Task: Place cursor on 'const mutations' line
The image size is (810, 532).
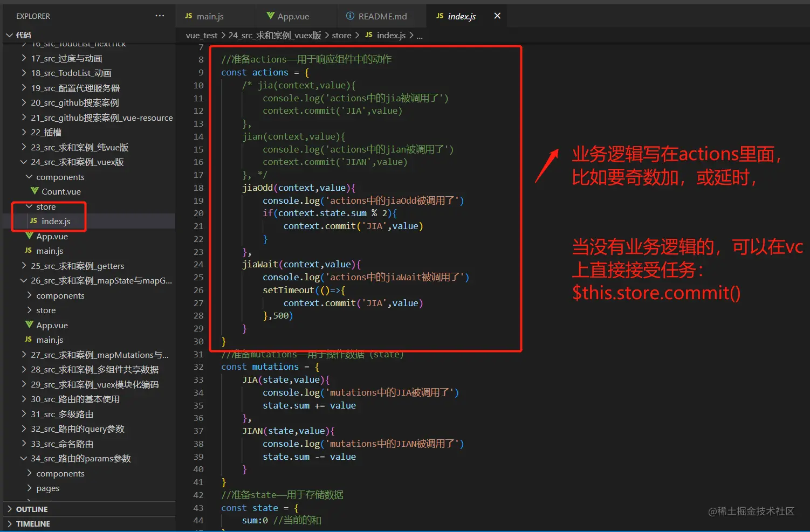Action: click(x=270, y=367)
